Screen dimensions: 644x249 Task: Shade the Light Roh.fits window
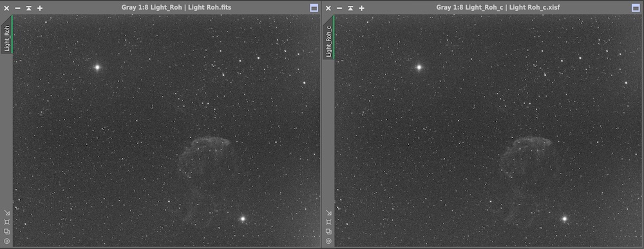[29, 8]
